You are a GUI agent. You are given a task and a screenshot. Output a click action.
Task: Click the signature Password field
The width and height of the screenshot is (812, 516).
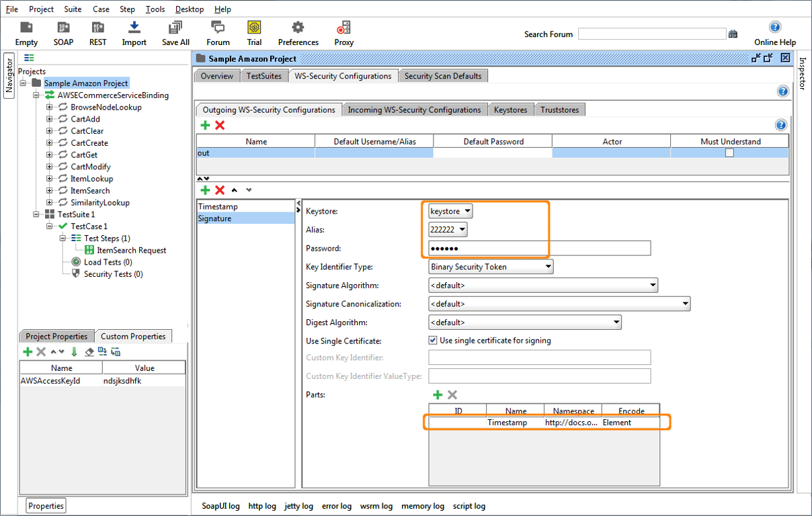(x=540, y=248)
